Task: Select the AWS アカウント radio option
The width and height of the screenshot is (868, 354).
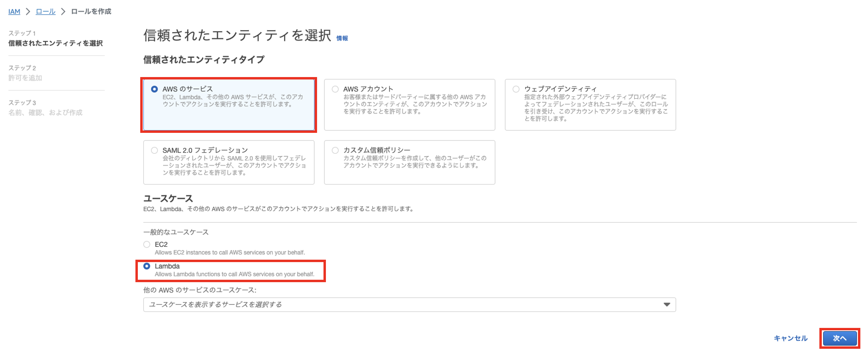Action: (335, 89)
